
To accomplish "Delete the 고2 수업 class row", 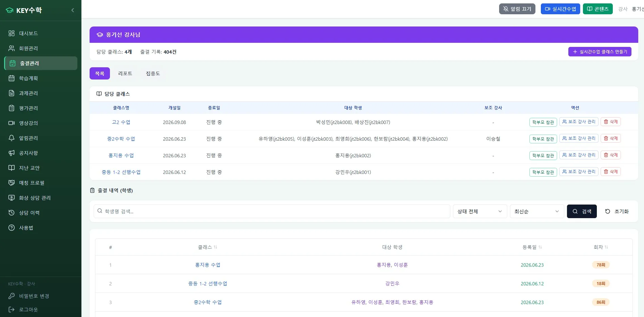I will point(611,122).
